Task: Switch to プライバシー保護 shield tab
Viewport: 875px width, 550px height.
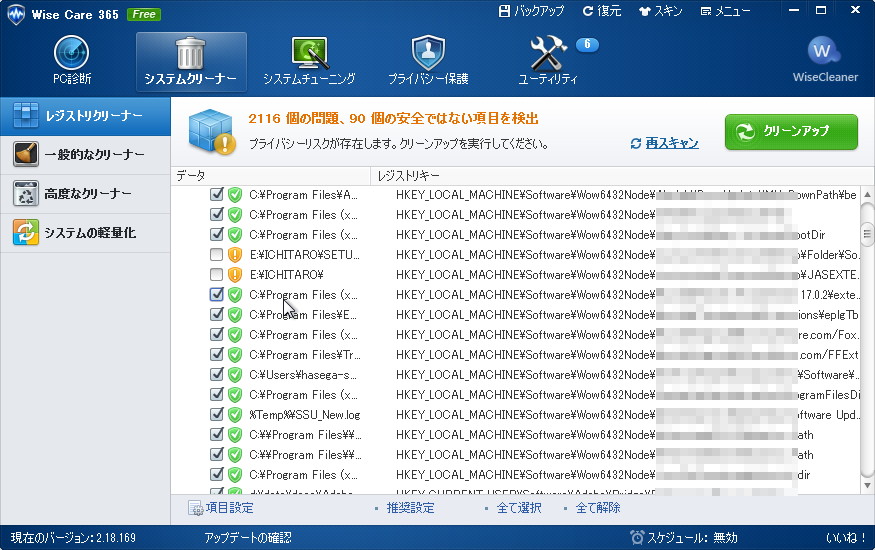Action: (x=428, y=61)
